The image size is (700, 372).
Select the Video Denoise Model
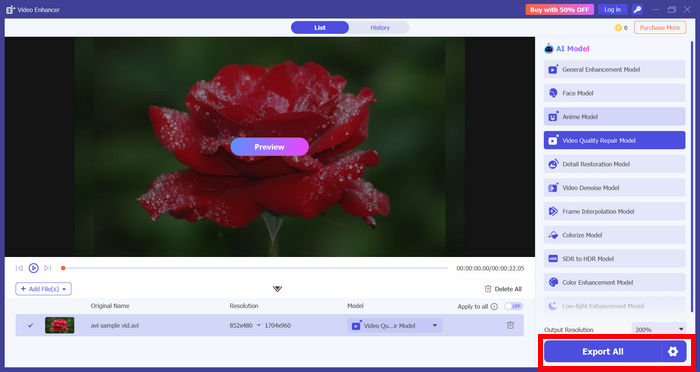(x=614, y=188)
